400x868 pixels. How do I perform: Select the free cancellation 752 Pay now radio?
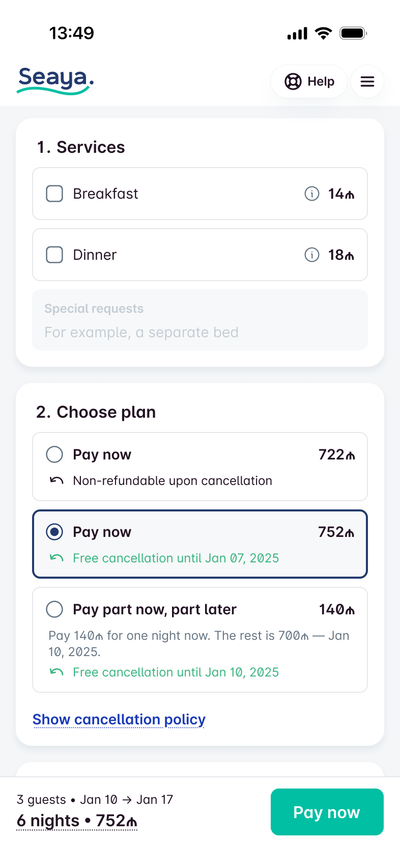click(x=54, y=532)
